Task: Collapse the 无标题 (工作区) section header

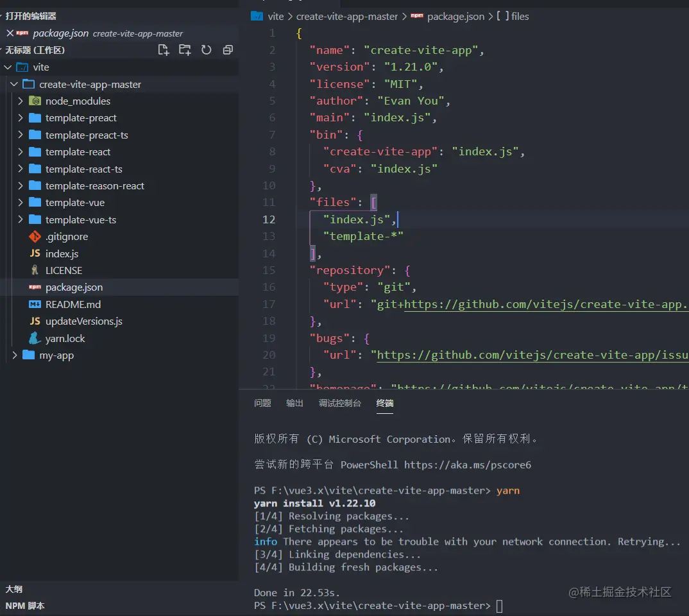Action: tap(35, 50)
